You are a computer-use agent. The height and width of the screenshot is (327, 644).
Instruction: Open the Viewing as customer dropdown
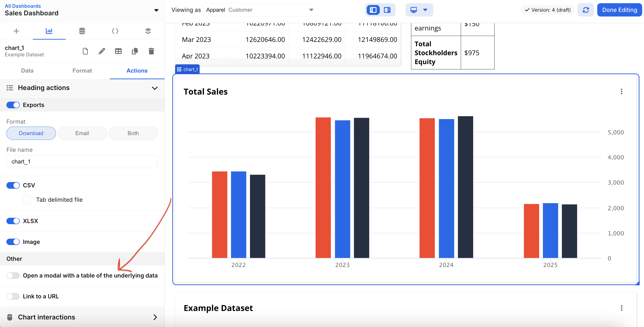[x=260, y=10]
